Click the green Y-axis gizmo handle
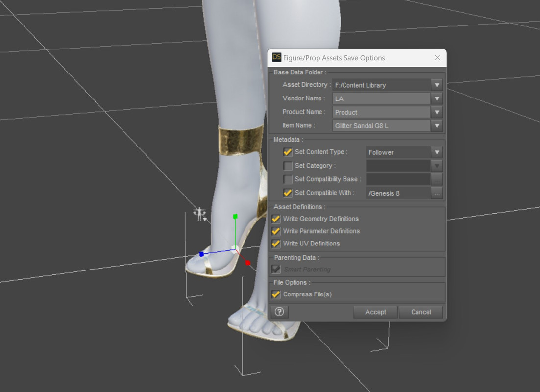This screenshot has height=392, width=540. pos(235,216)
